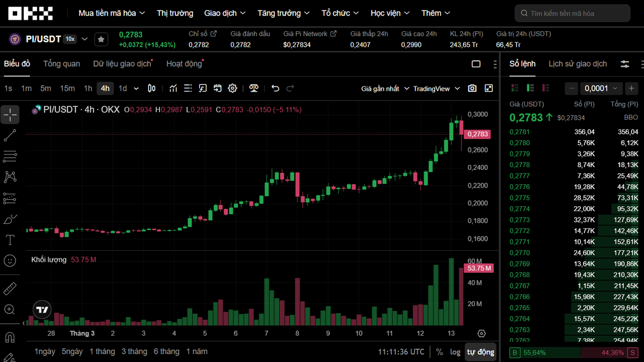Switch to Biểu đồ tab
644x362 pixels.
(17, 64)
